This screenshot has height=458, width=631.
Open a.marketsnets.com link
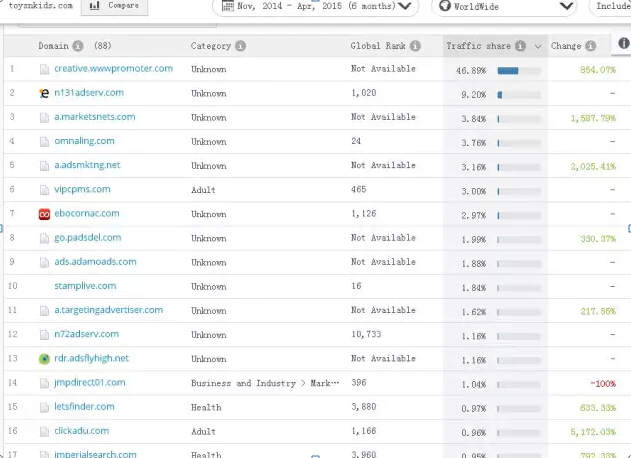95,117
